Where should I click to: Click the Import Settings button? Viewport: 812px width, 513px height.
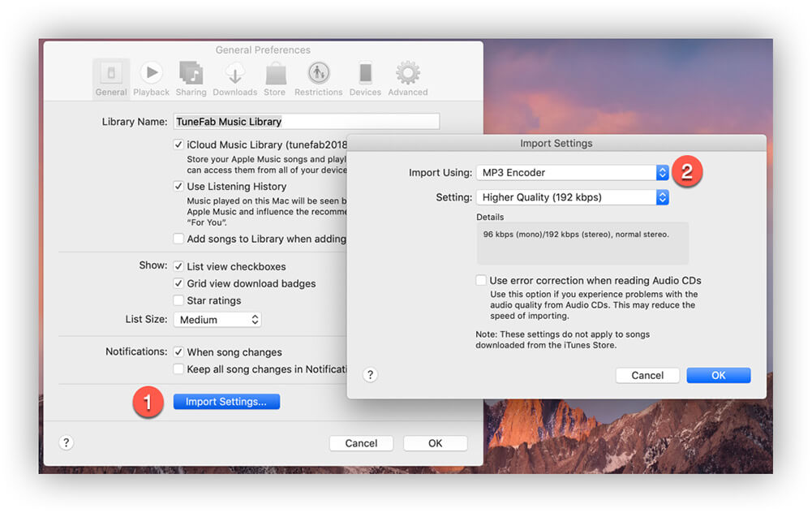pos(226,402)
